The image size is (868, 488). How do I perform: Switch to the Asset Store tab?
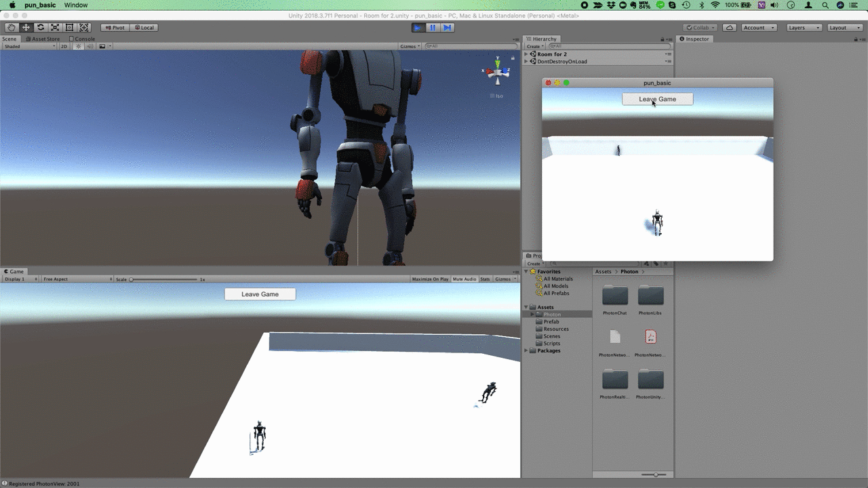click(x=43, y=39)
